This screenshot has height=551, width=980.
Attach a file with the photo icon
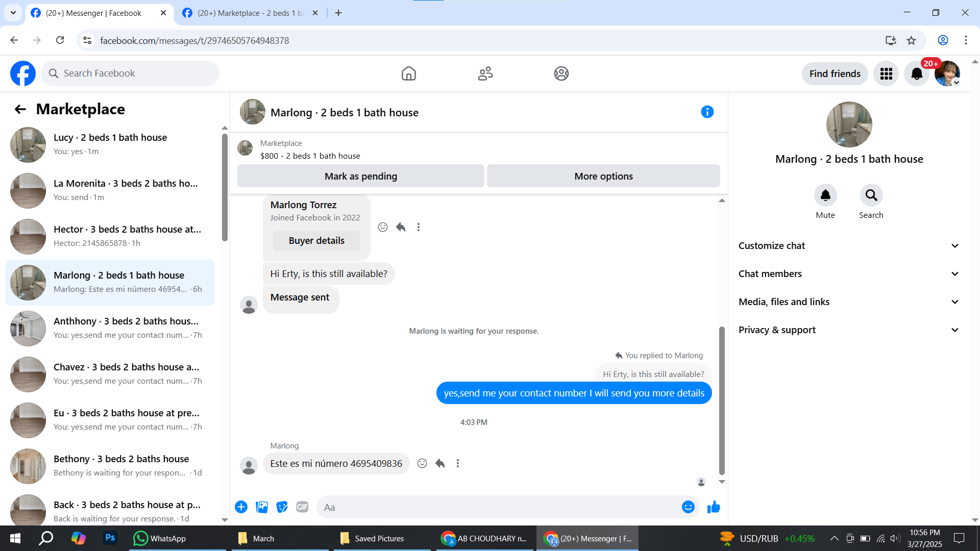coord(262,507)
